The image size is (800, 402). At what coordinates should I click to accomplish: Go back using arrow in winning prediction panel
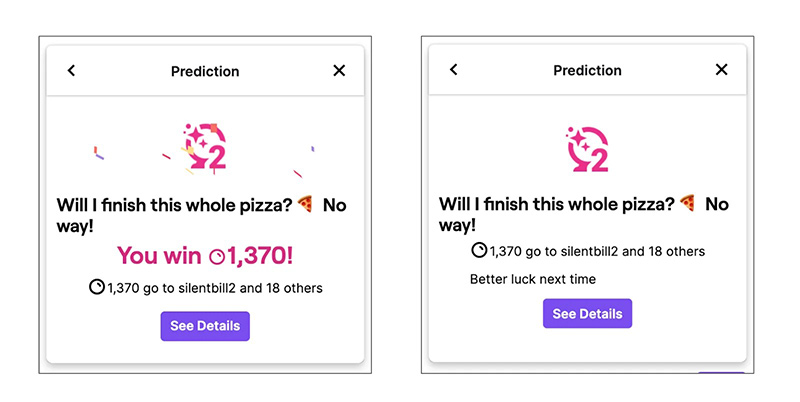coord(71,71)
